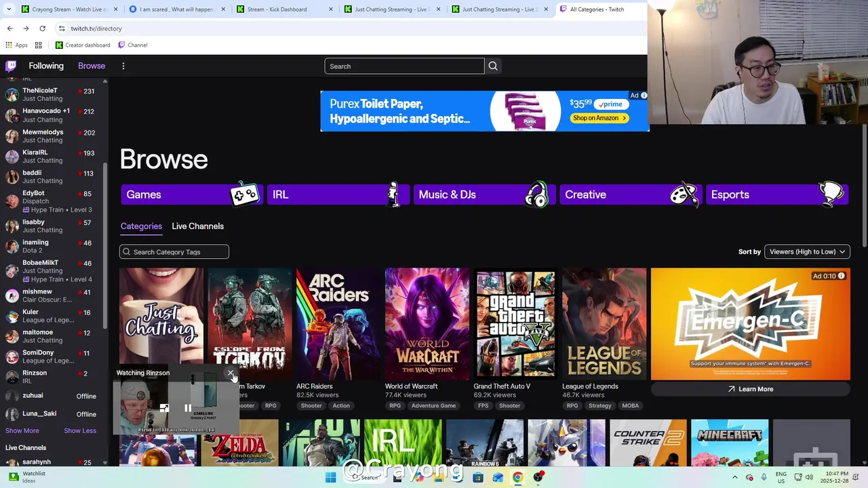868x488 pixels.
Task: Open the Creator dashboard bookmark
Action: pyautogui.click(x=83, y=45)
